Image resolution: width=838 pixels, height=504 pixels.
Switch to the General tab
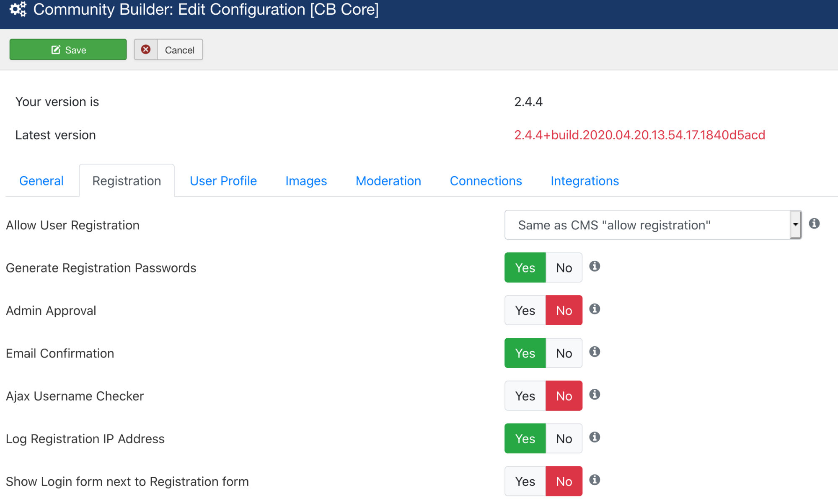click(x=41, y=181)
